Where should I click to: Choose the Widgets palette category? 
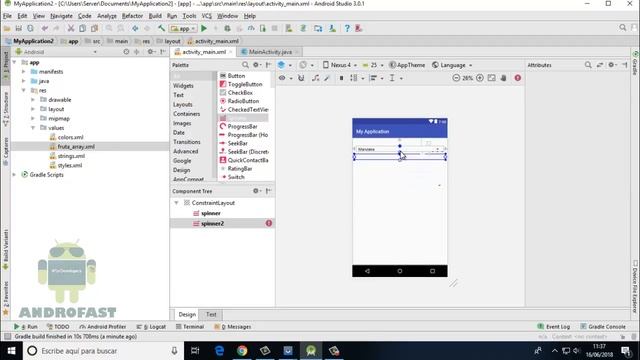[183, 86]
